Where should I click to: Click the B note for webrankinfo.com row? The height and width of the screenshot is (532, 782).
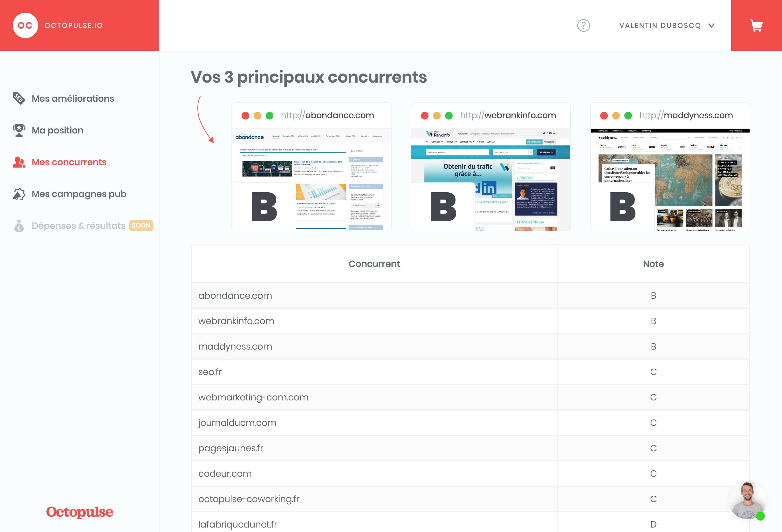point(653,321)
